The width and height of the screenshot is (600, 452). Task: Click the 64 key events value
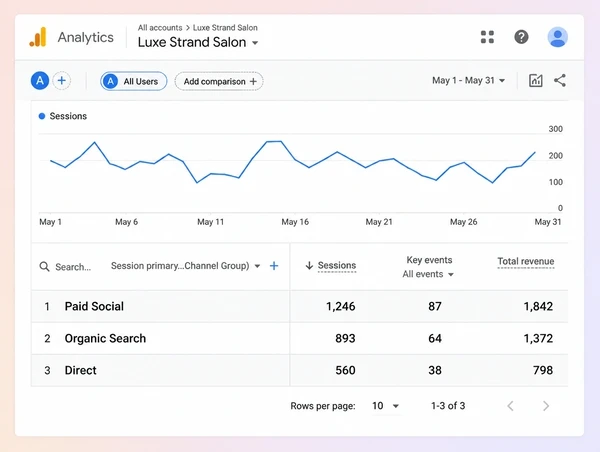coord(435,338)
